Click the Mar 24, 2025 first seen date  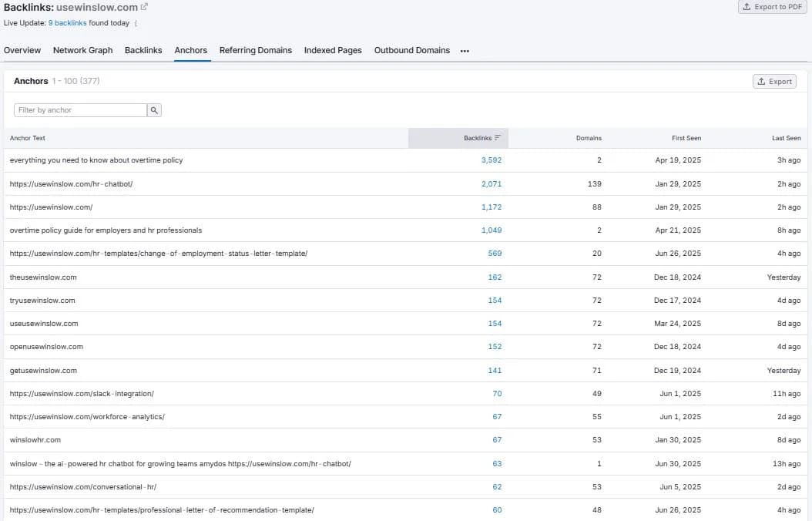coord(677,323)
